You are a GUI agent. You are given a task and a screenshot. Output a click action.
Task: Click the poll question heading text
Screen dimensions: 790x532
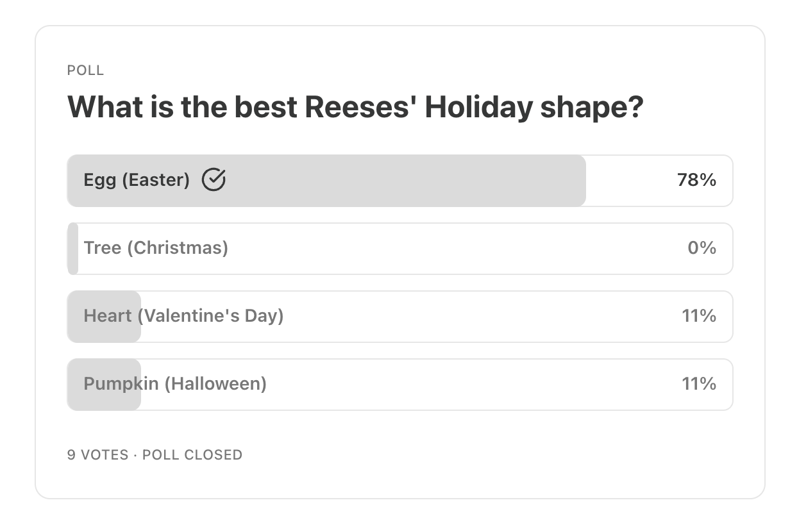355,108
